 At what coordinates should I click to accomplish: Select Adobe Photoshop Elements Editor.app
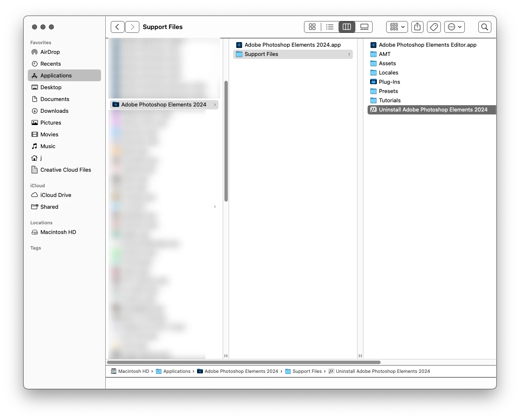[x=432, y=45]
